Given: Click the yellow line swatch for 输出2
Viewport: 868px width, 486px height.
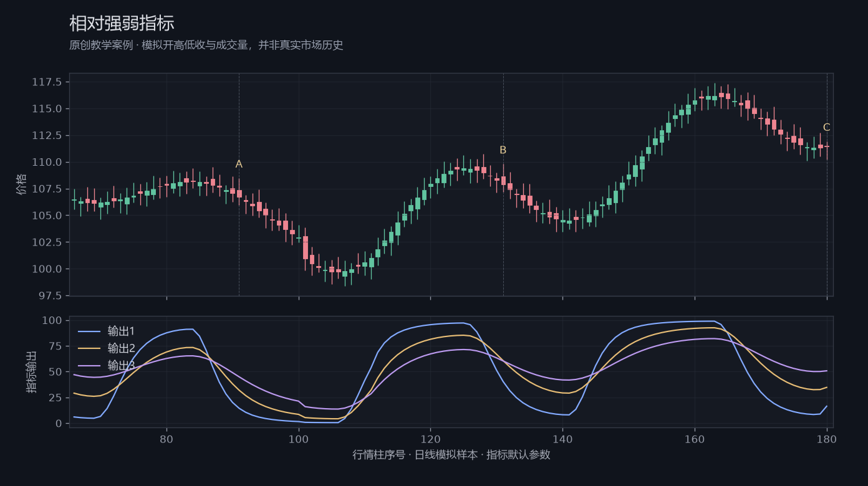Looking at the screenshot, I should 89,348.
